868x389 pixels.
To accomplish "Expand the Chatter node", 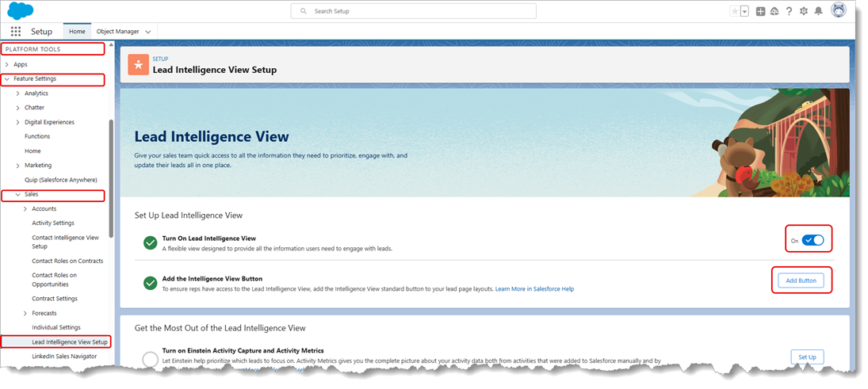I will pyautogui.click(x=17, y=108).
